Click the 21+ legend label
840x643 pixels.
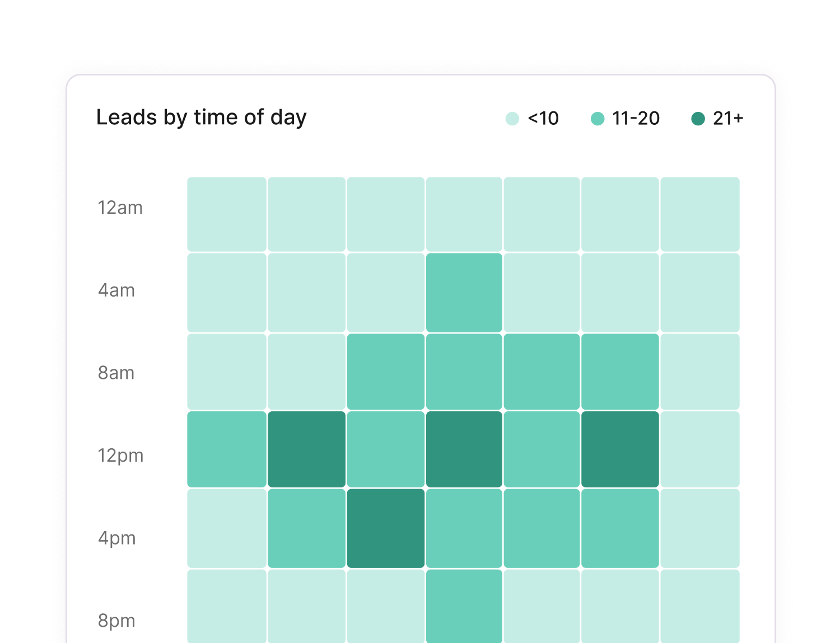point(728,119)
